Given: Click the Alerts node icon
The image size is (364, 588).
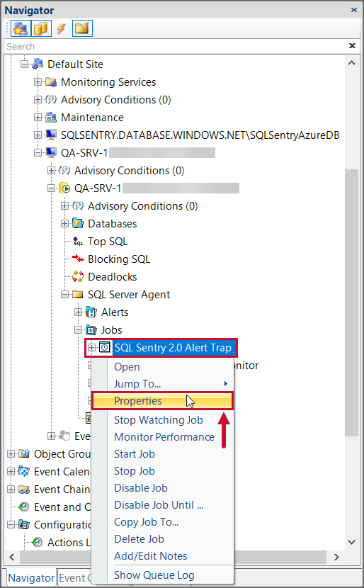Looking at the screenshot, I should 91,312.
